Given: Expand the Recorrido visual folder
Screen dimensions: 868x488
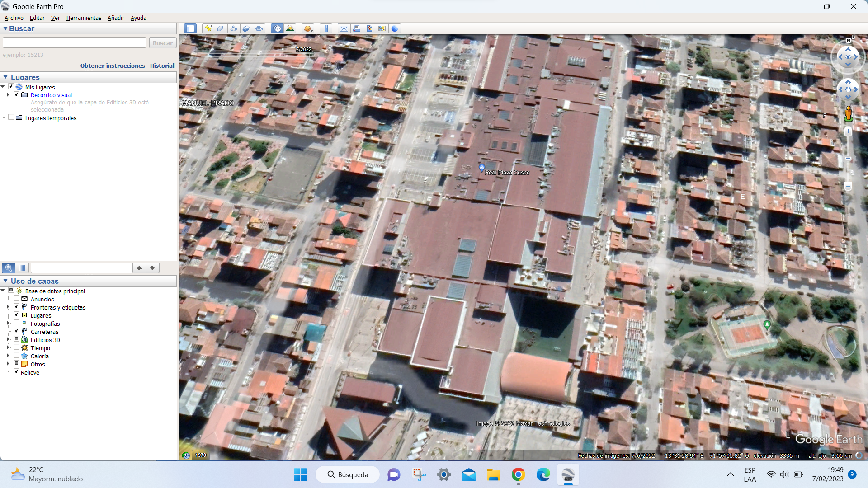Looking at the screenshot, I should [x=8, y=95].
